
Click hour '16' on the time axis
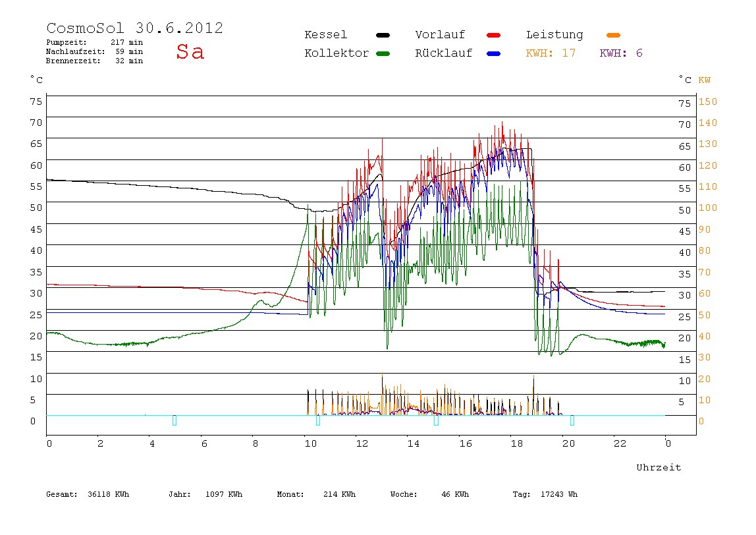point(466,443)
